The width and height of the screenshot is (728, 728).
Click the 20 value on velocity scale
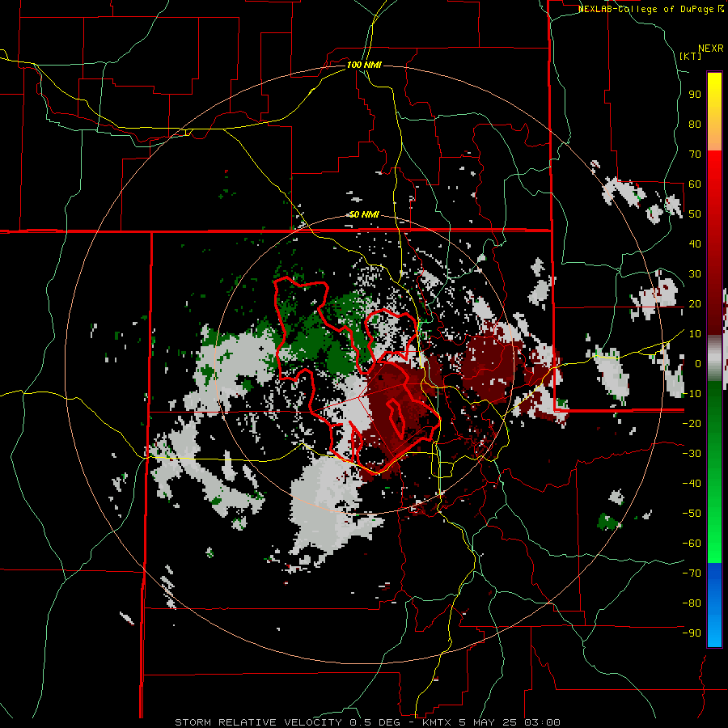[x=695, y=303]
